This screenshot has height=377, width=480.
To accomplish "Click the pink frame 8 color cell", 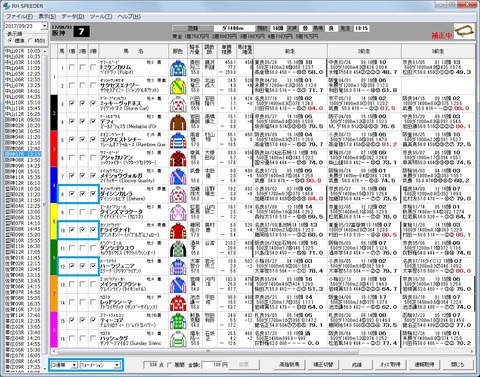I will click(54, 330).
